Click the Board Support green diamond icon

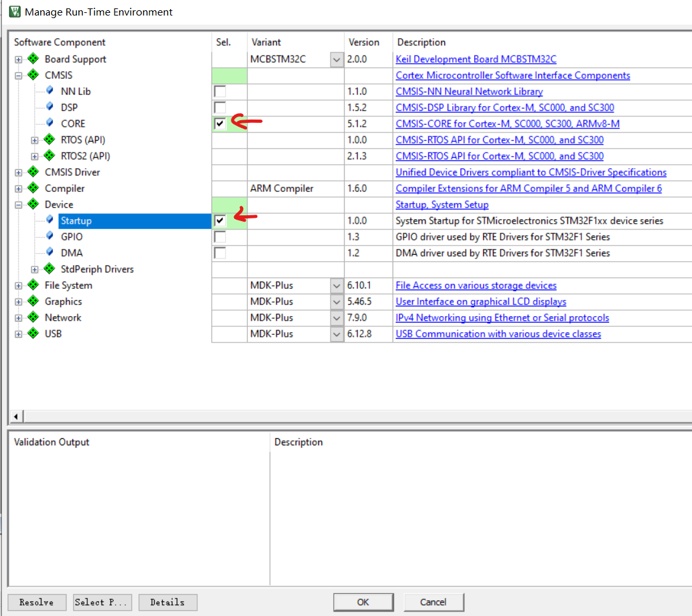(x=33, y=59)
